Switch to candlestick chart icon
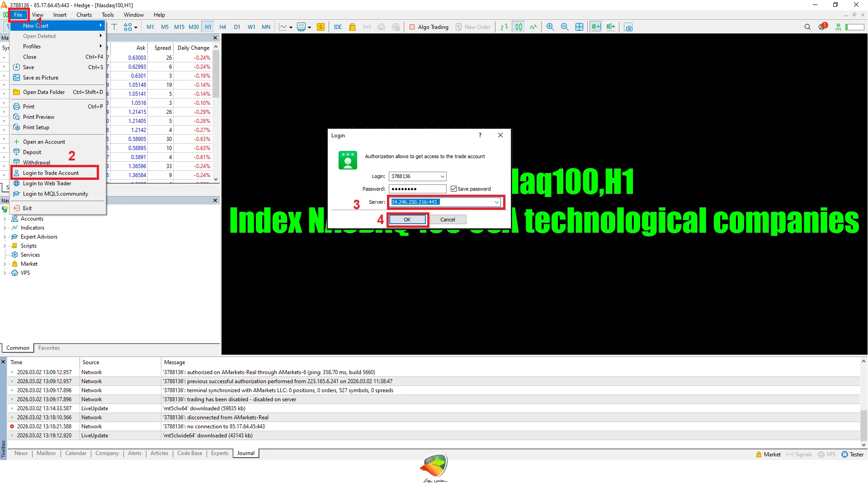Screen dimensions: 868x488 coord(519,27)
